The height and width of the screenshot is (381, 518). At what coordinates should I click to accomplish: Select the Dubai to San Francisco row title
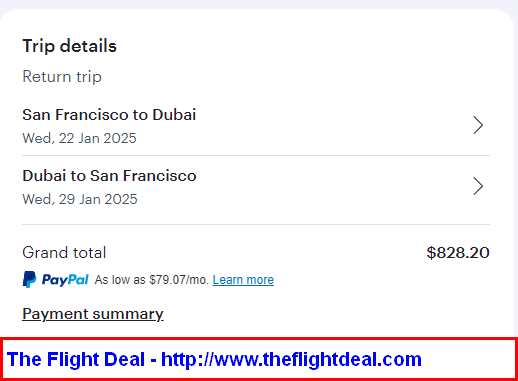(x=109, y=176)
